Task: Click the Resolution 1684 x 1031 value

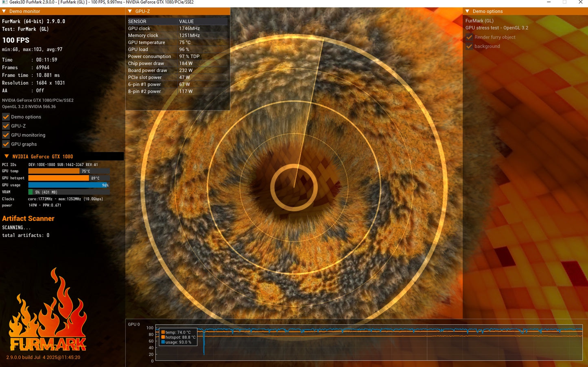Action: point(50,83)
